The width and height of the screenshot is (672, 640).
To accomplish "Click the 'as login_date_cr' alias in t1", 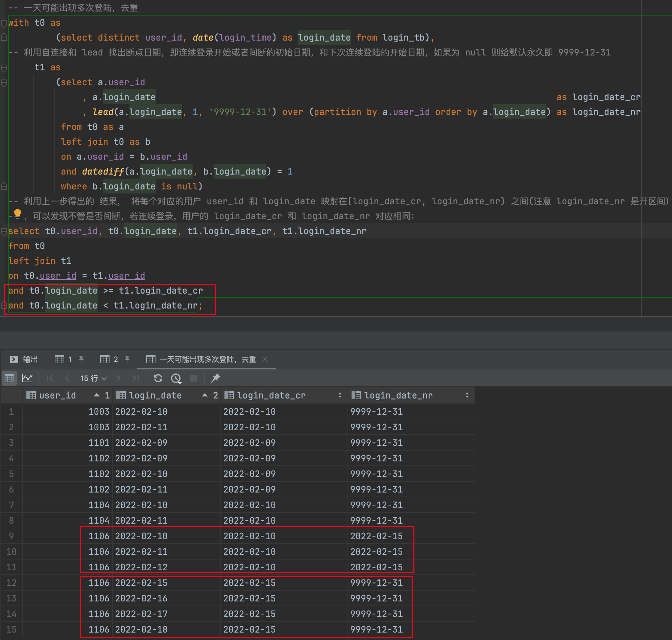I will (x=598, y=97).
